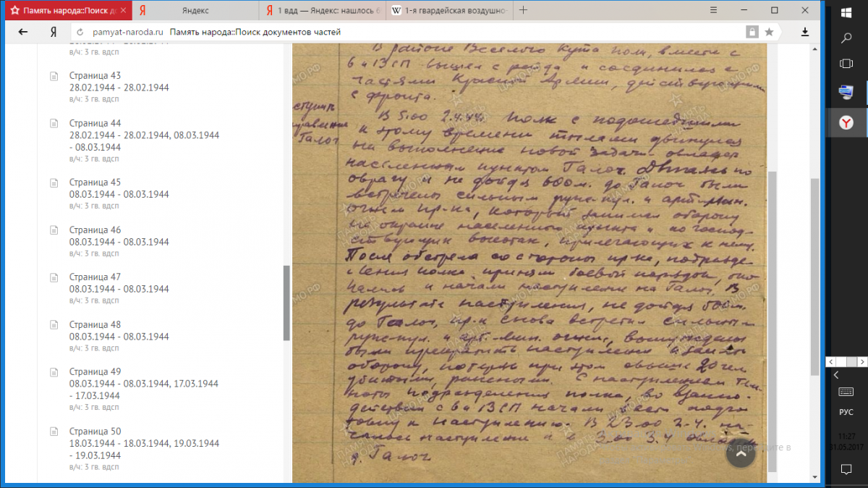The image size is (868, 488).
Task: Click the taskbar scroll left arrow
Action: coord(832,361)
